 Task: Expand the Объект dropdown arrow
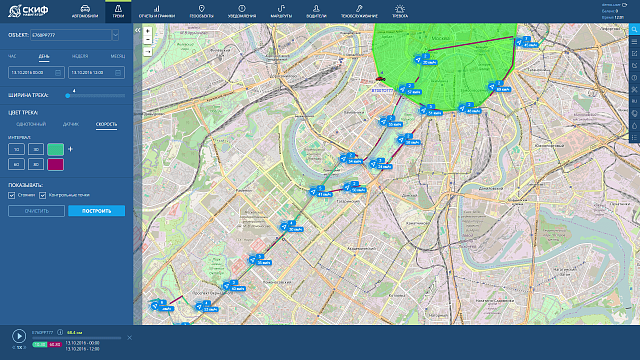[116, 35]
